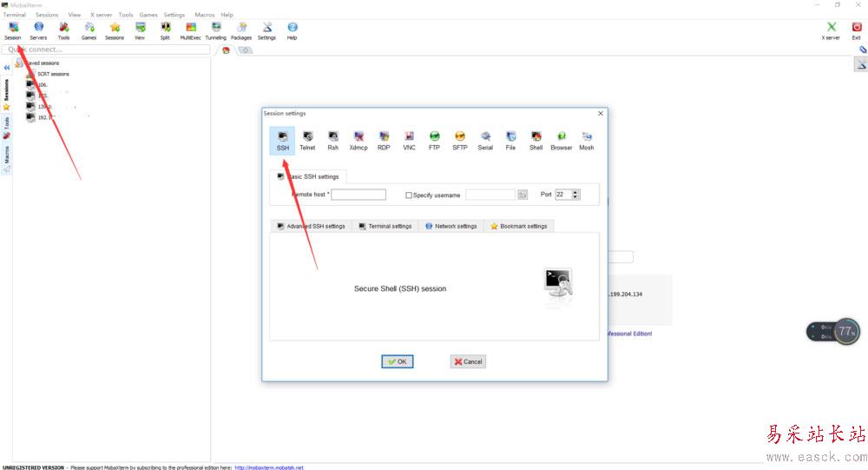Open the View toolbar icon
The width and height of the screenshot is (868, 470).
click(x=140, y=31)
